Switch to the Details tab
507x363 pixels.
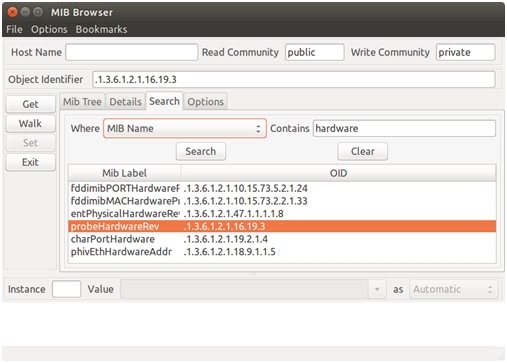[125, 102]
